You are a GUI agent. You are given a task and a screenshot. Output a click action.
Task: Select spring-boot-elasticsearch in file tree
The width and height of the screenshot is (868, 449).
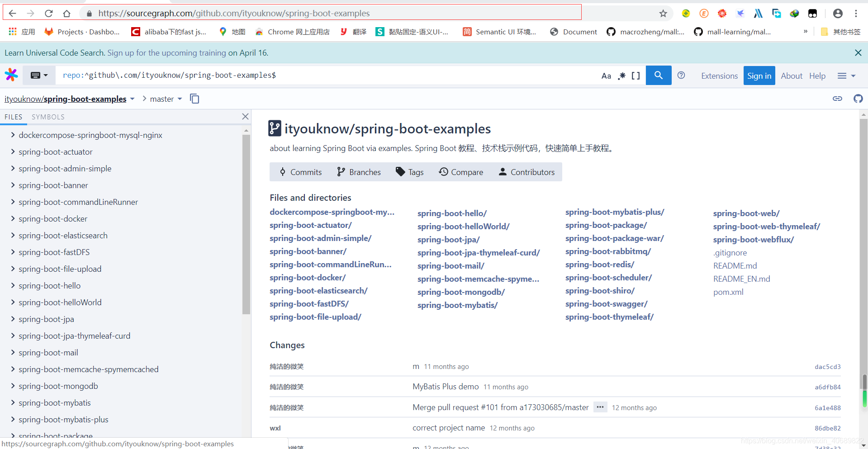point(63,236)
